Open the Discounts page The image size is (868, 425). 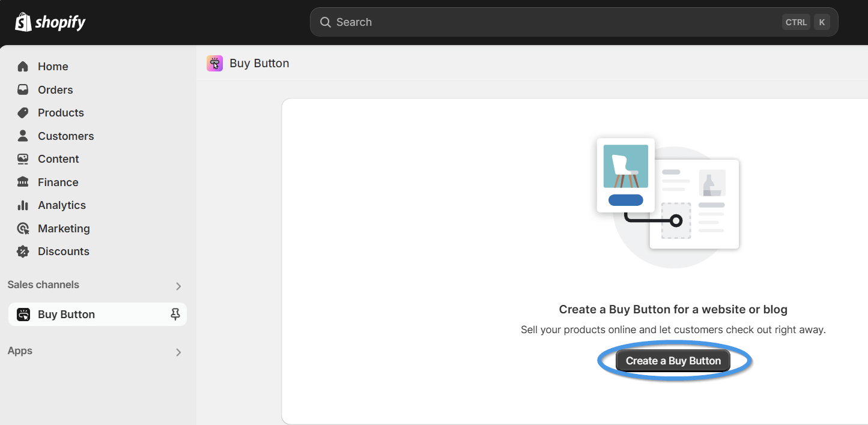pyautogui.click(x=64, y=252)
